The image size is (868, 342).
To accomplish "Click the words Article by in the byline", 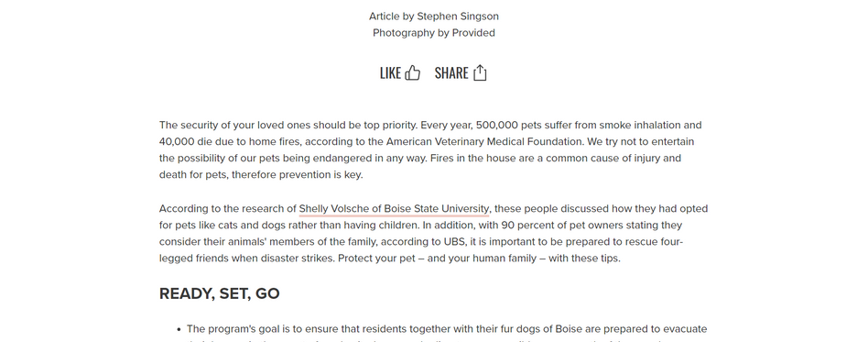I will pos(391,17).
